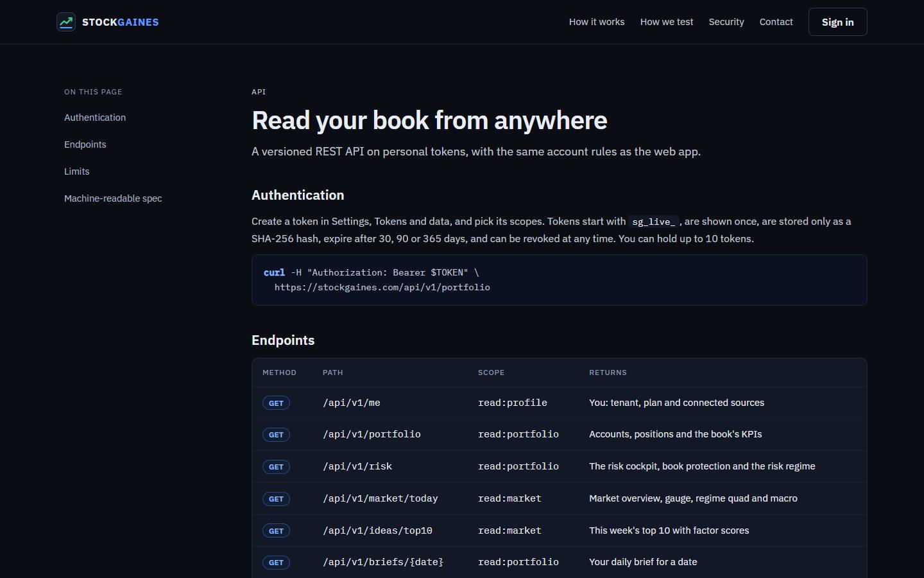Open Machine-readable spec sidebar link
This screenshot has height=578, width=924.
[x=113, y=198]
